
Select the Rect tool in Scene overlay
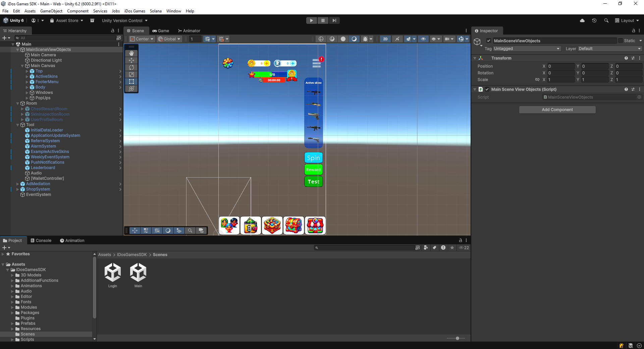click(131, 82)
